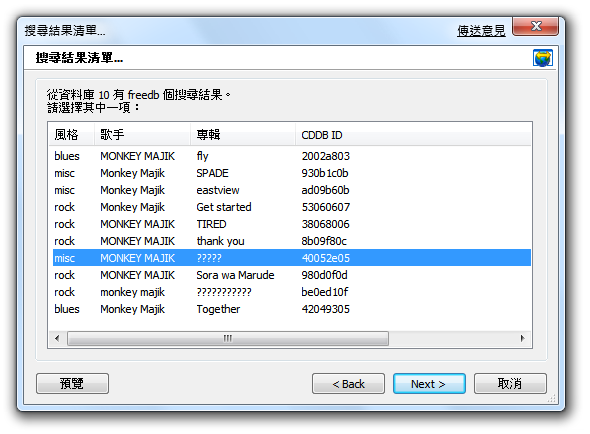Select the album row 'eastview'
590x434 pixels.
(292, 190)
